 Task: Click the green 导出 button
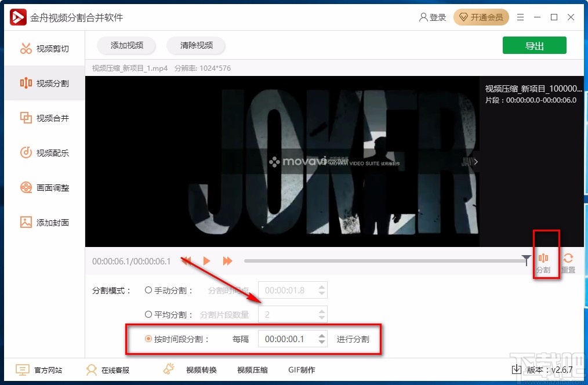tap(535, 45)
